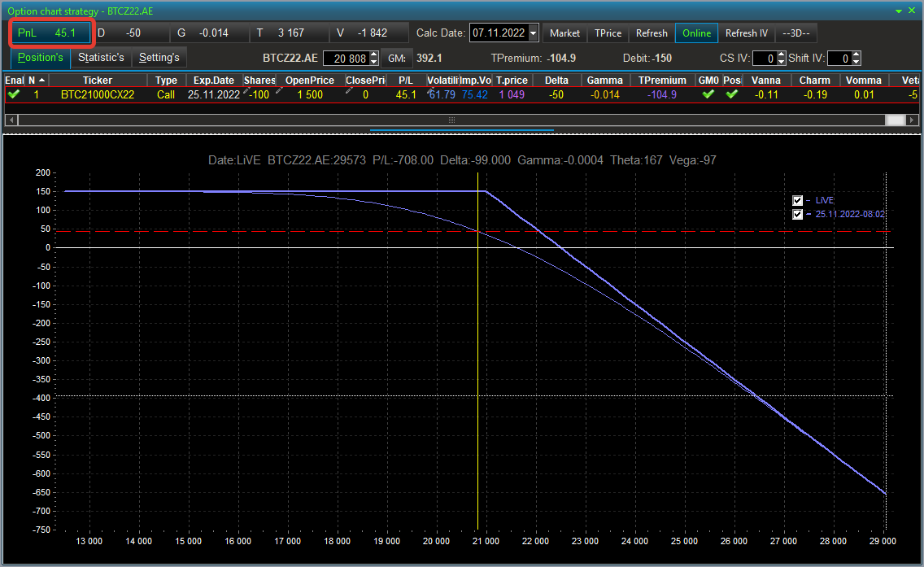Viewport: 924px width, 567px height.
Task: Select ticker BTC21000CX22 cell
Action: point(98,94)
